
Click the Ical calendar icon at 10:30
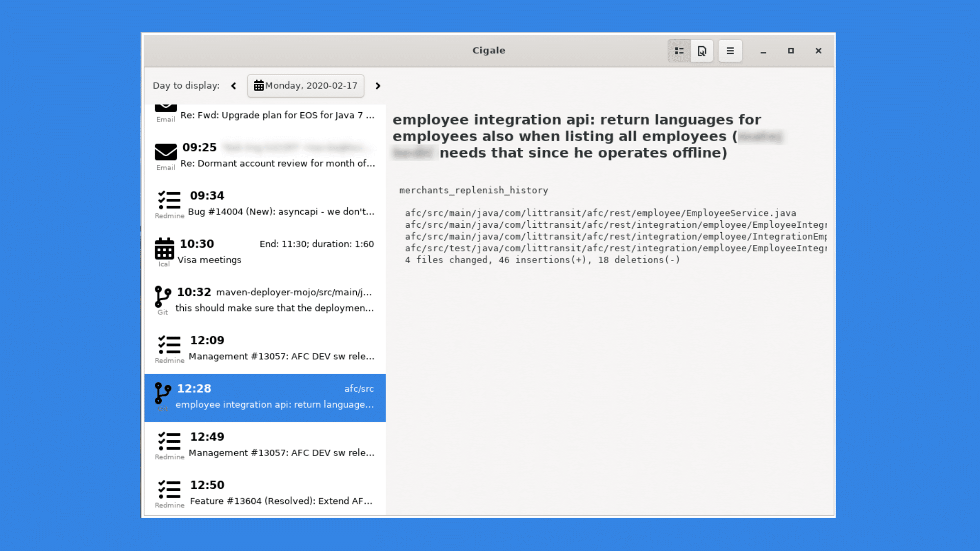tap(164, 249)
